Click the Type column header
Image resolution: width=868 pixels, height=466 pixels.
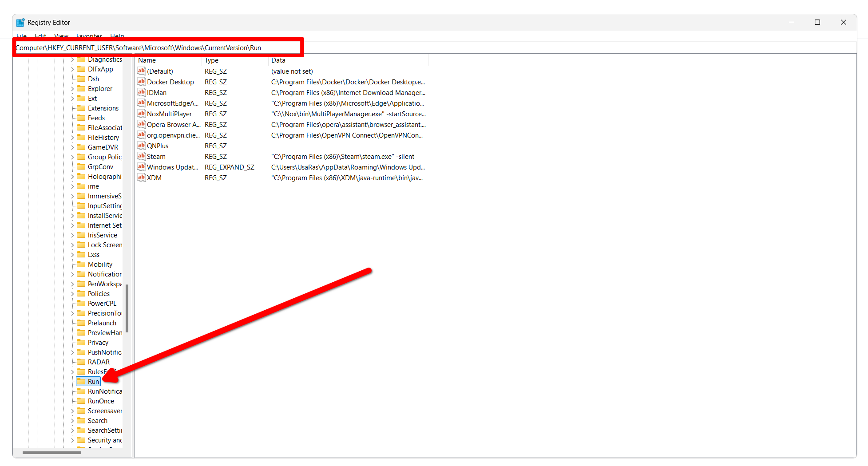(211, 60)
